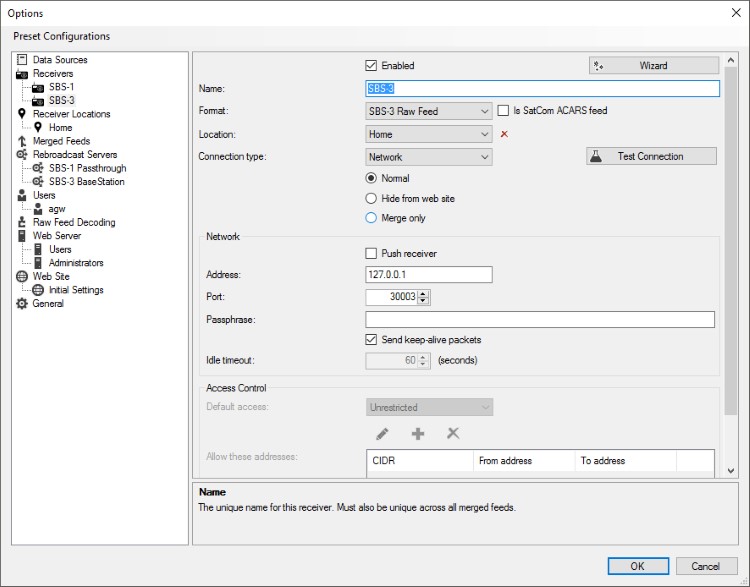Screen dimensions: 750x587
Task: Tick the Is SatCom ACARS feed checkbox
Action: (503, 111)
